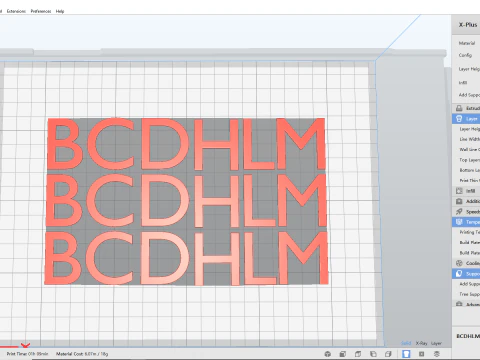Switch to top view cube icon
480x360 pixels.
coord(358,354)
